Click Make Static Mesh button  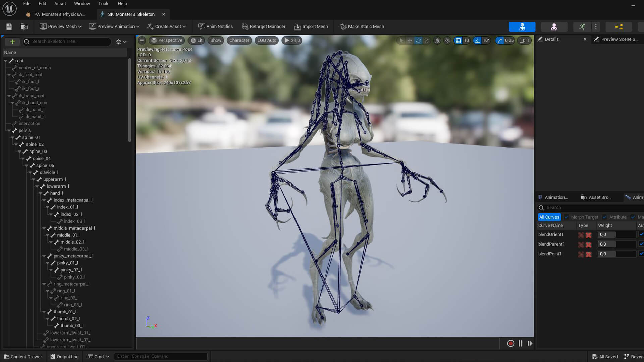coord(362,26)
